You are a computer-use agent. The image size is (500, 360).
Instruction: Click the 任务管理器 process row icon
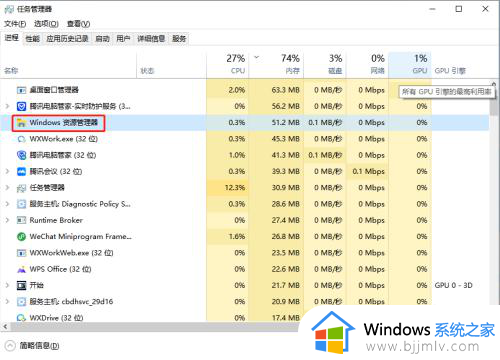(x=21, y=188)
